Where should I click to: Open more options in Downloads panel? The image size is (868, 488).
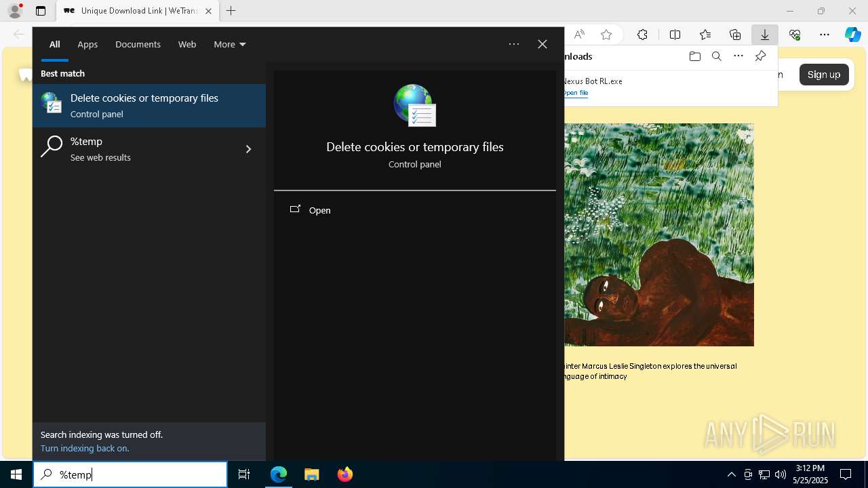point(738,56)
